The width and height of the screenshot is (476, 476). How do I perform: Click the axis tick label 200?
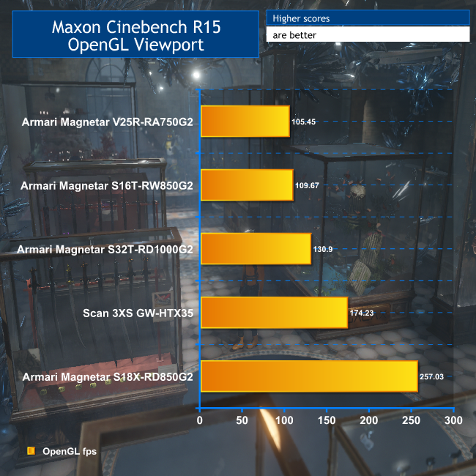369,420
